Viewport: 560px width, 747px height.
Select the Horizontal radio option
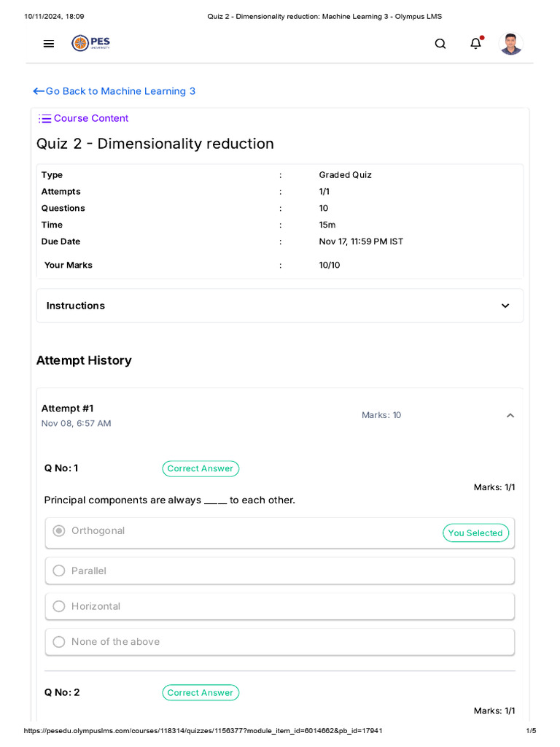point(59,606)
